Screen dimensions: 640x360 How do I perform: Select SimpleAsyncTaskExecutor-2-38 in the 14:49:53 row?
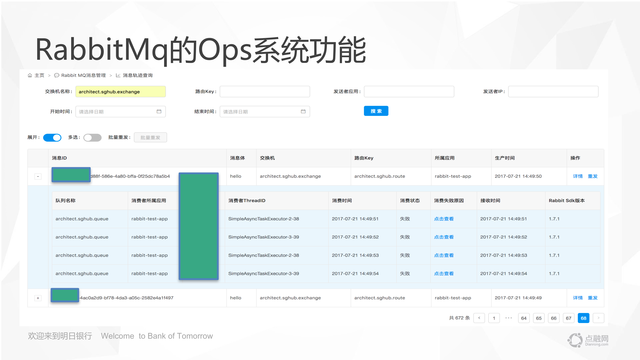(264, 255)
